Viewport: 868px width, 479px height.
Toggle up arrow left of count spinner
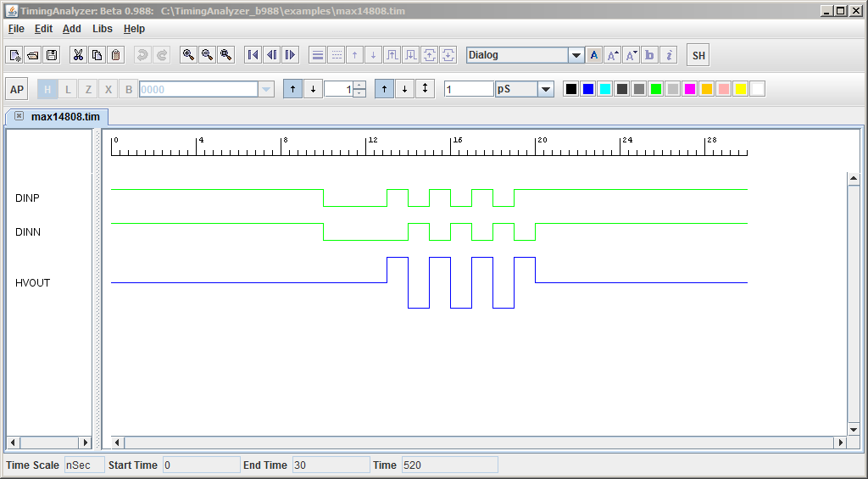pos(292,89)
